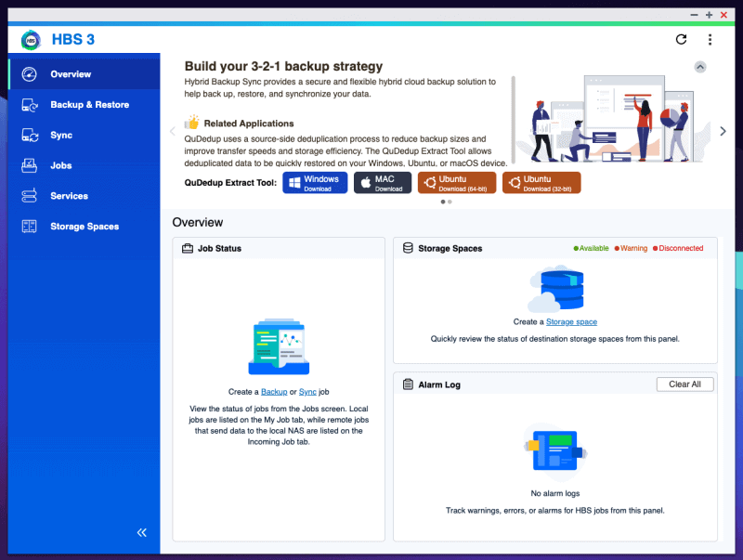Open the Services section
Screen dimensions: 743x560
click(x=85, y=196)
